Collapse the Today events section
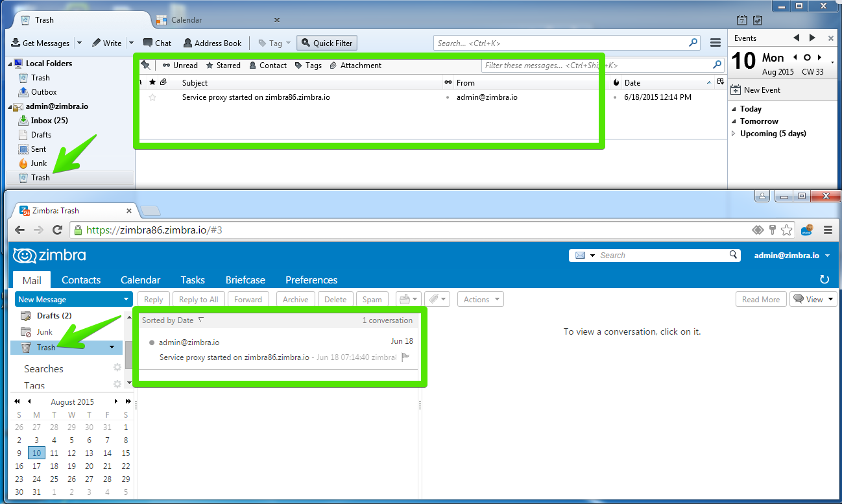The width and height of the screenshot is (842, 504). tap(734, 109)
